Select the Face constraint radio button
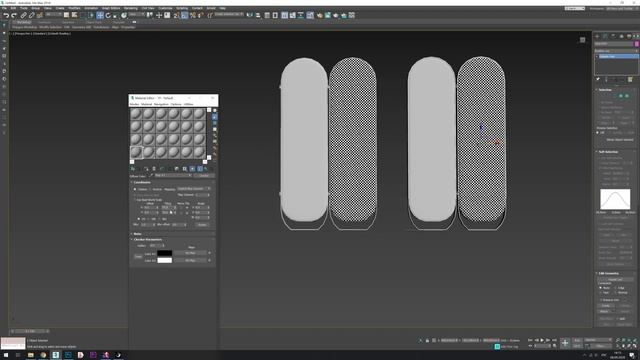This screenshot has width=640, height=360. 600,292
